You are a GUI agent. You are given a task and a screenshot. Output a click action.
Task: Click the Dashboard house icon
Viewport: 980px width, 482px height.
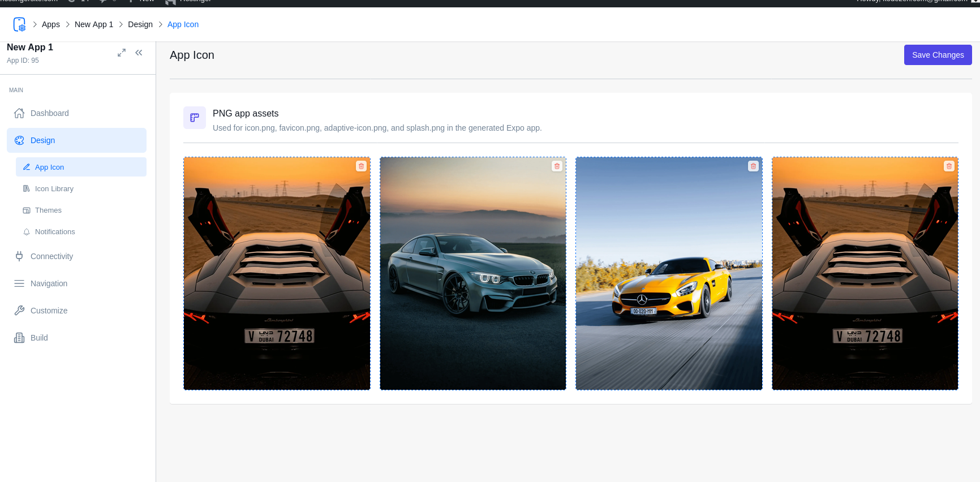(19, 113)
